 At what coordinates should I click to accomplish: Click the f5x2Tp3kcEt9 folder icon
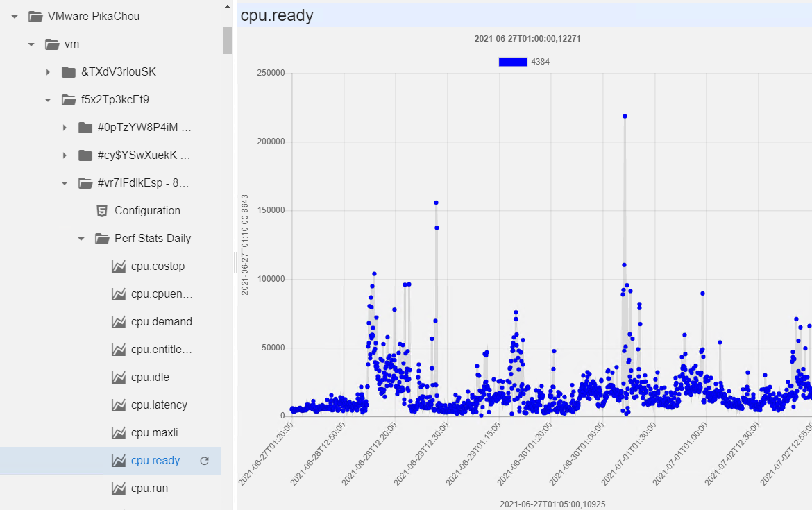click(69, 100)
